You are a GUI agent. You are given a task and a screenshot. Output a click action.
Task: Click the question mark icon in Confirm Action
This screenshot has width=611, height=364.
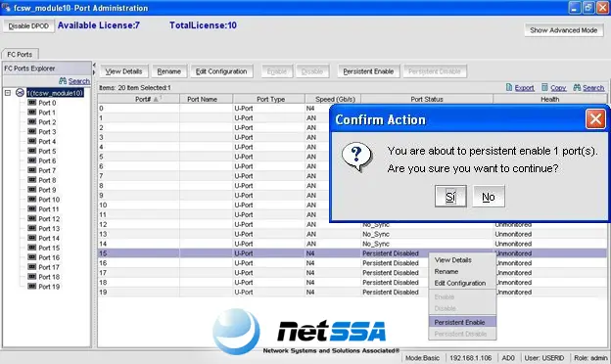[357, 157]
